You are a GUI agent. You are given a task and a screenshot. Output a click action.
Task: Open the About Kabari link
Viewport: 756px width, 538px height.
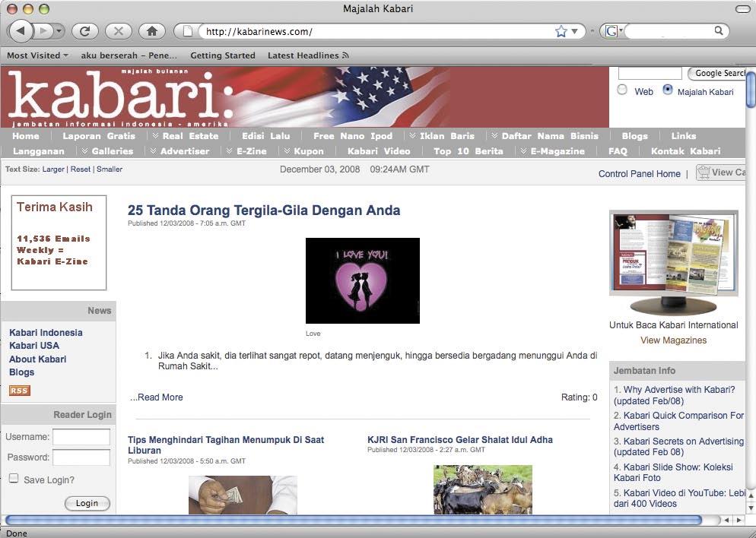pos(37,359)
